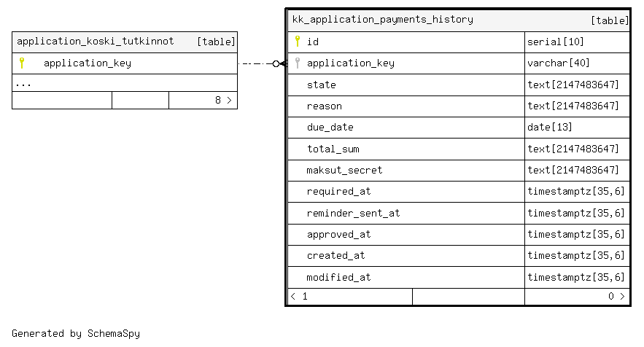This screenshot has width=644, height=347.
Task: Click the right chevron next to 0
Action: pos(622,296)
